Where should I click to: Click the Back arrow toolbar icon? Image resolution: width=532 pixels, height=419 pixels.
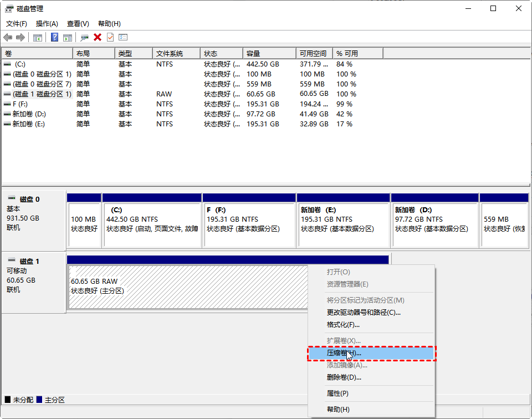point(8,37)
